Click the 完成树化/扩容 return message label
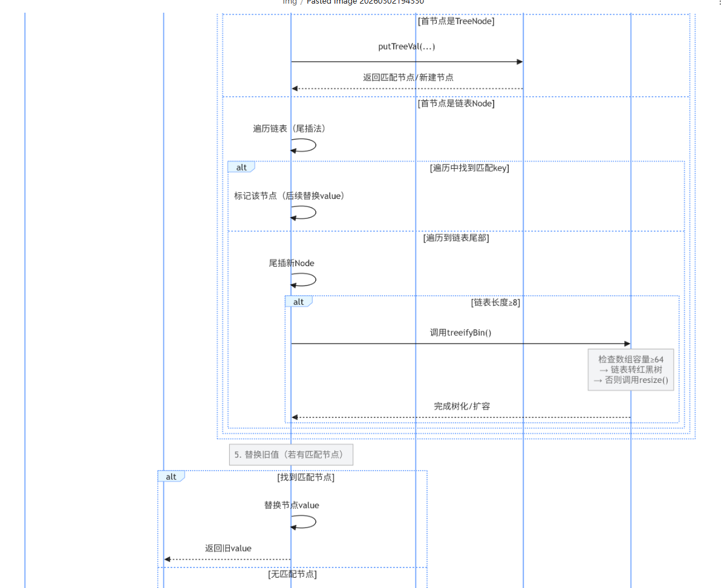This screenshot has width=721, height=588. pos(462,406)
